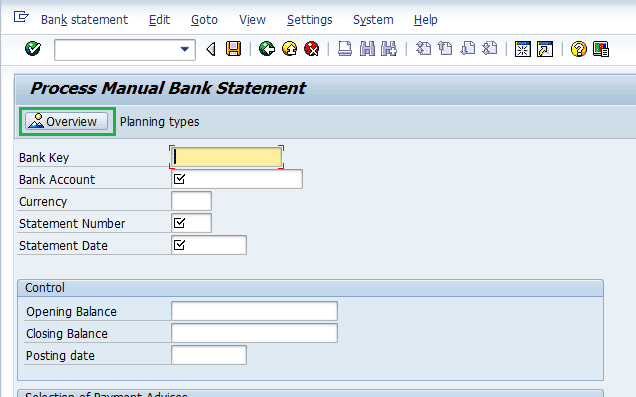Click the Posting date input field
Screen dimensions: 636x397
point(209,355)
